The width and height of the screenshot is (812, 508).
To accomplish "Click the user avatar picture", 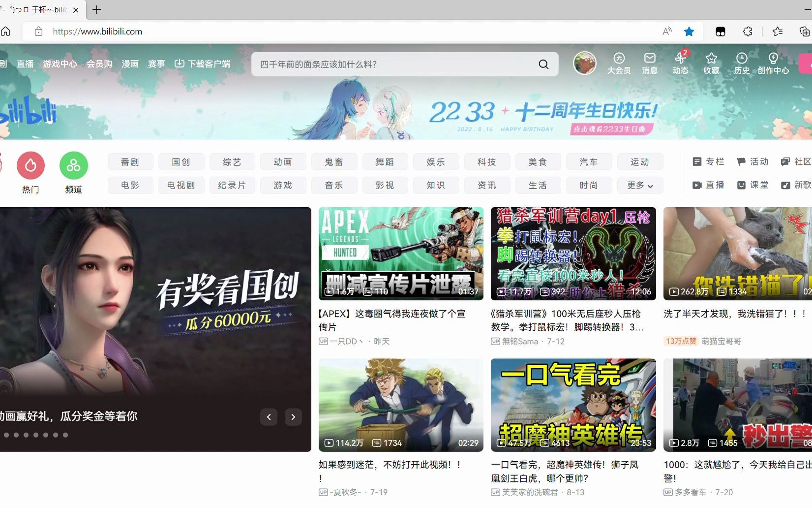I will point(585,63).
